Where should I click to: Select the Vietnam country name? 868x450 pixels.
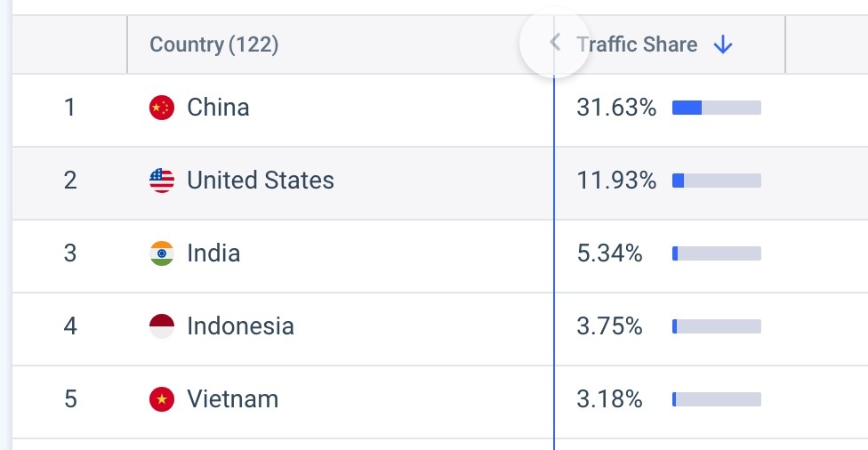232,400
